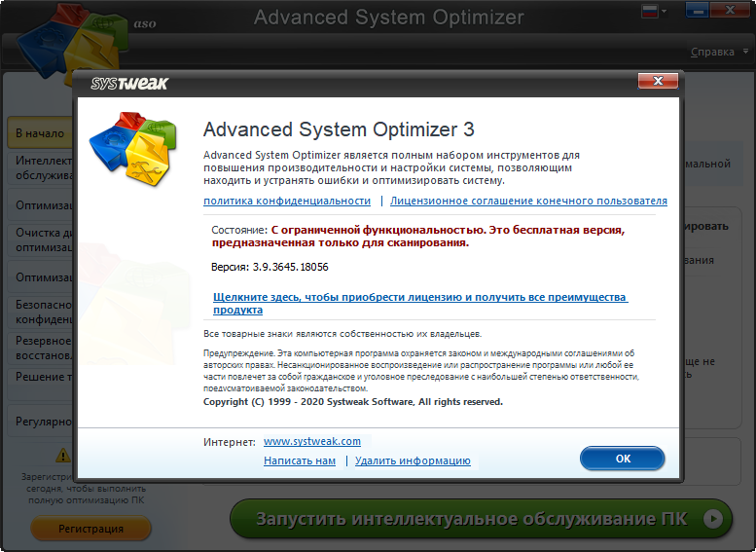Click the Russian flag icon
Image resolution: width=756 pixels, height=552 pixels.
point(650,11)
